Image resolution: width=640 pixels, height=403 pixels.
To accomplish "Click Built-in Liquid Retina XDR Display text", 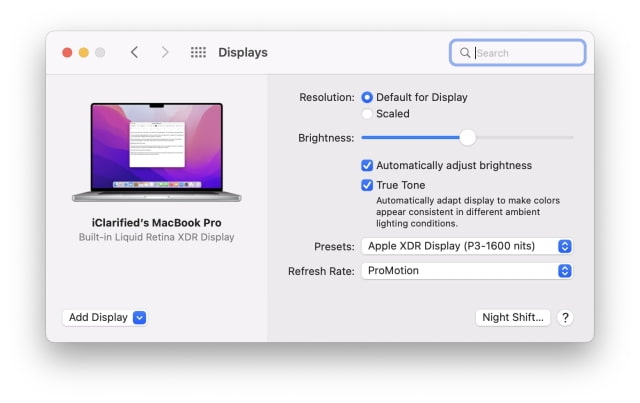I will [x=157, y=237].
